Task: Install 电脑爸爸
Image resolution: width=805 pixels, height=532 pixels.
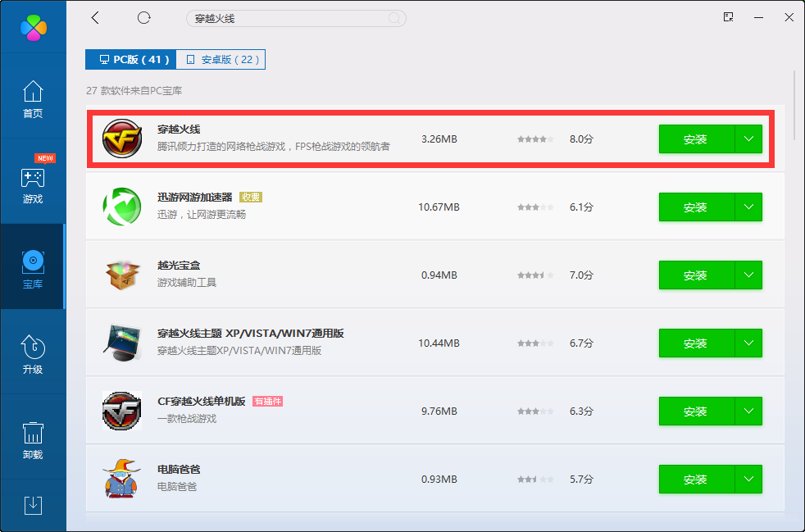Action: click(x=697, y=479)
